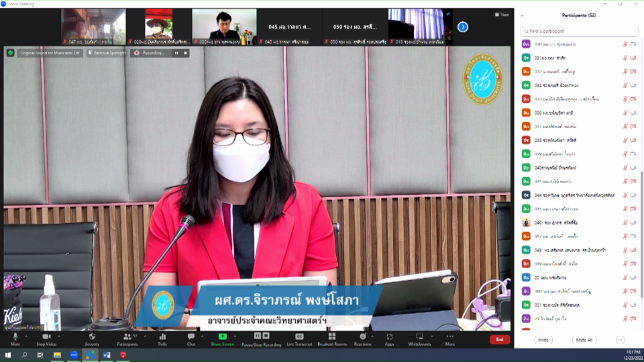The width and height of the screenshot is (644, 362).
Task: Open the Reactions icon
Action: pos(363,337)
